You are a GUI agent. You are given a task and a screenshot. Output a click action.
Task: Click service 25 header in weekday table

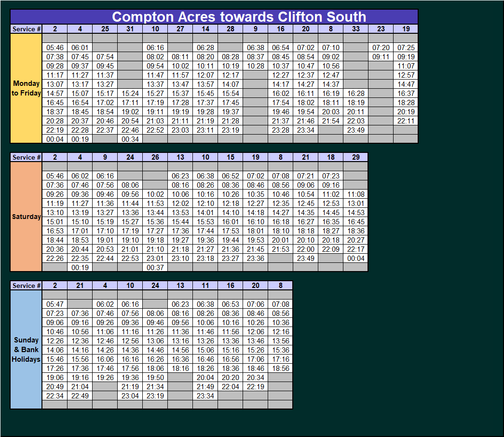point(105,29)
